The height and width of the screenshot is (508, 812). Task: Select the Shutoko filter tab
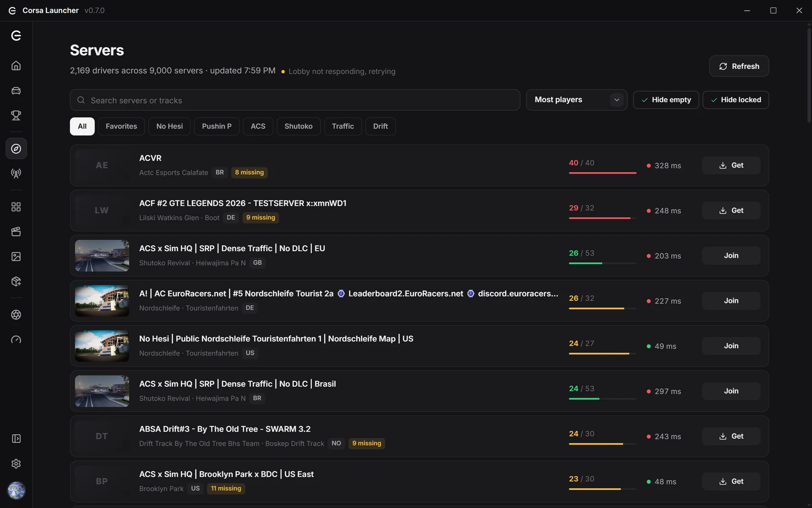(299, 126)
